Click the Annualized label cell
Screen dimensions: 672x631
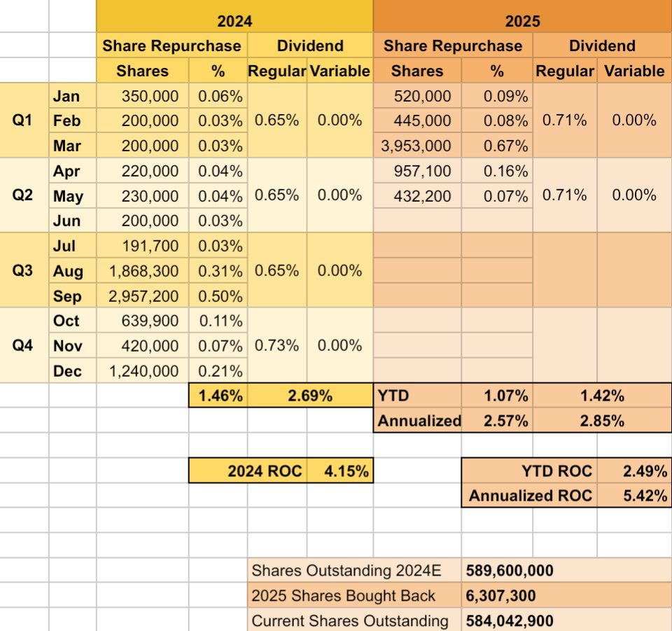click(418, 420)
